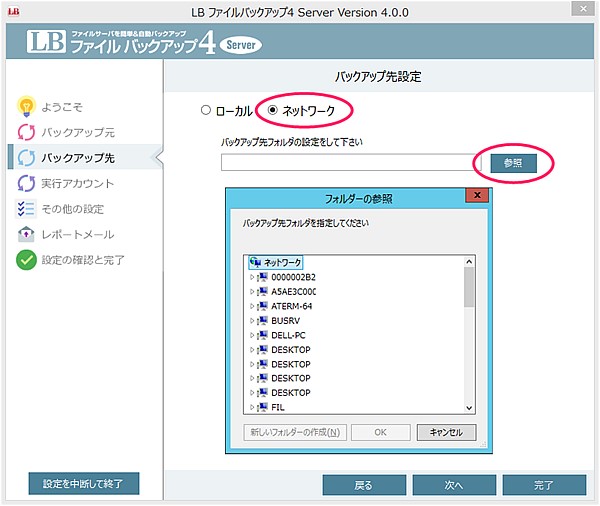This screenshot has height=506, width=600.
Task: Click computer icon next to BUSRV
Action: (262, 320)
